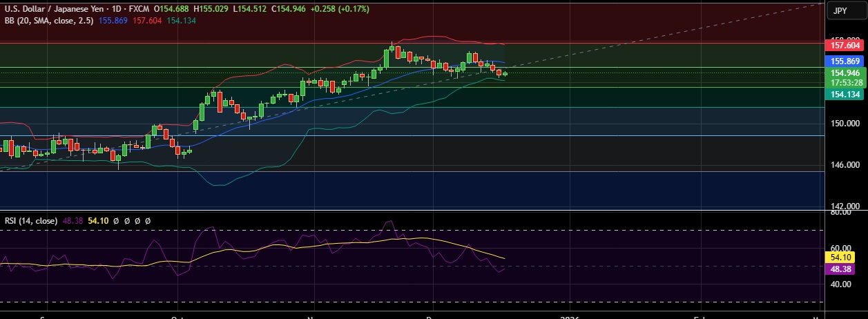Screen dimensions: 868x319
Task: Click the +0.258 (+0.17%) change value
Action: click(340, 9)
